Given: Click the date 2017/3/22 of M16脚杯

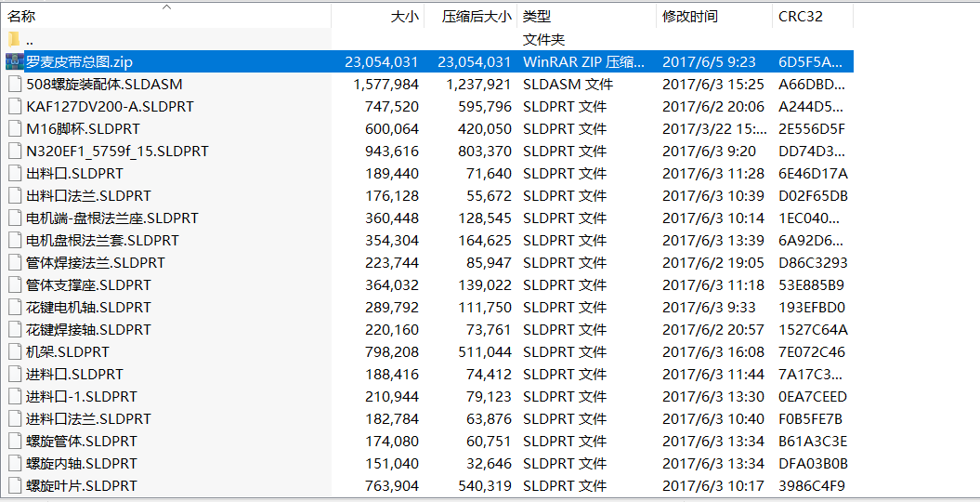Looking at the screenshot, I should coord(714,129).
